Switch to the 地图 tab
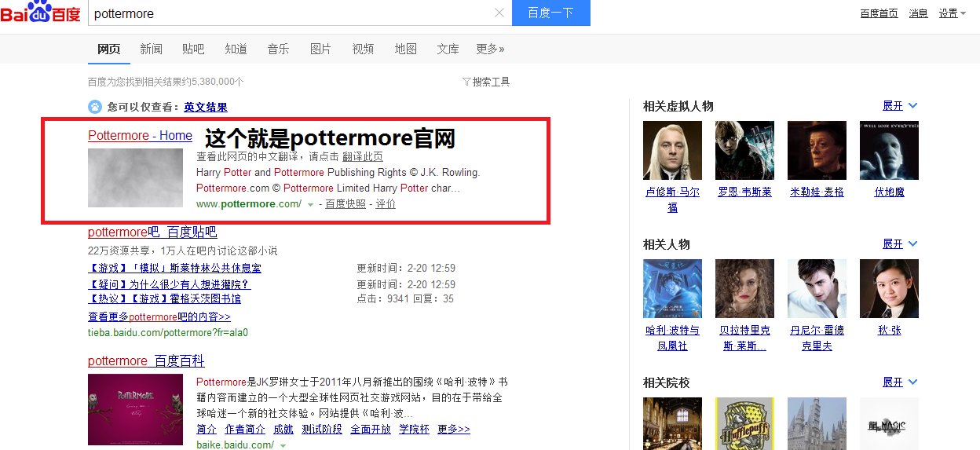This screenshot has height=450, width=980. pos(405,49)
